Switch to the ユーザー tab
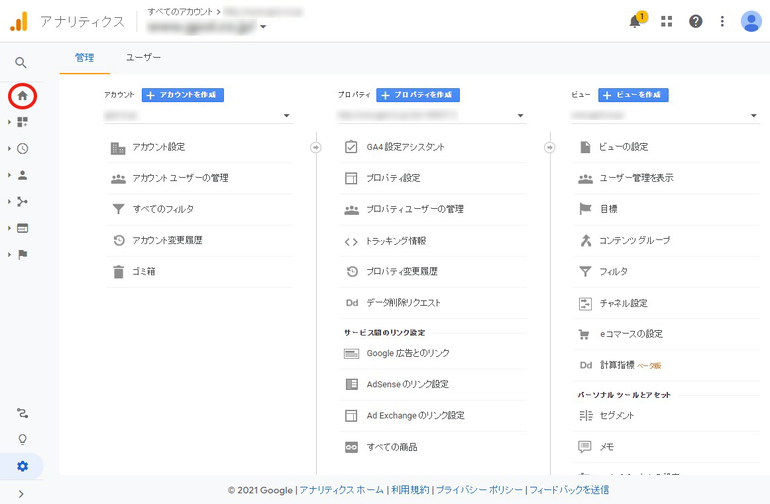The height and width of the screenshot is (504, 770). tap(143, 58)
